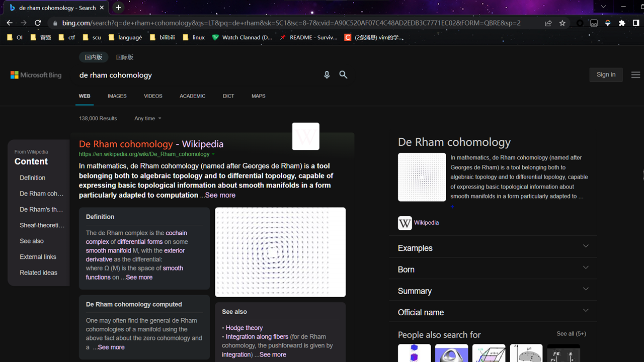Click the padlock site info icon

(x=55, y=23)
